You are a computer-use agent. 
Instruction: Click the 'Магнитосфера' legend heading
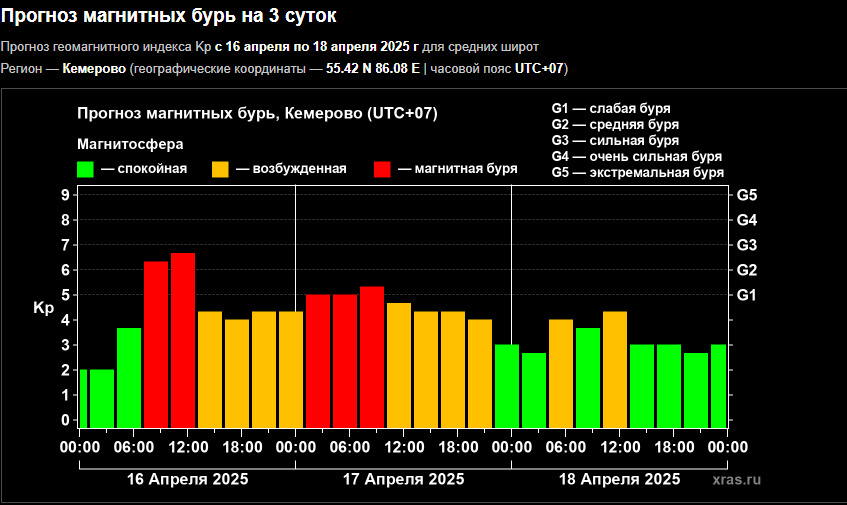pos(124,144)
